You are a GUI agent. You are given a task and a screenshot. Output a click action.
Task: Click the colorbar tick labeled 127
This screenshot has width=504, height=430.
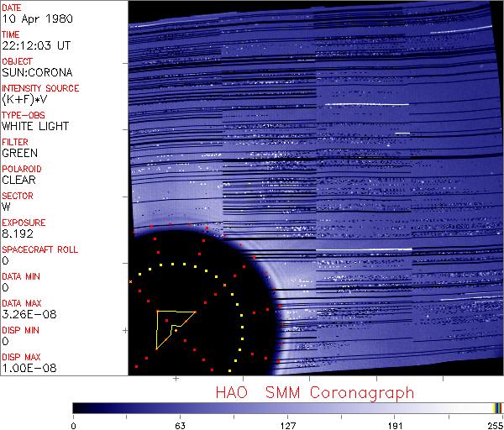coord(287,425)
